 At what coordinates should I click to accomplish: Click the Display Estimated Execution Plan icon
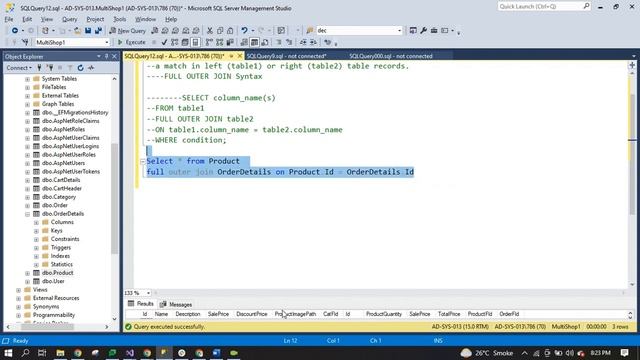click(x=175, y=42)
